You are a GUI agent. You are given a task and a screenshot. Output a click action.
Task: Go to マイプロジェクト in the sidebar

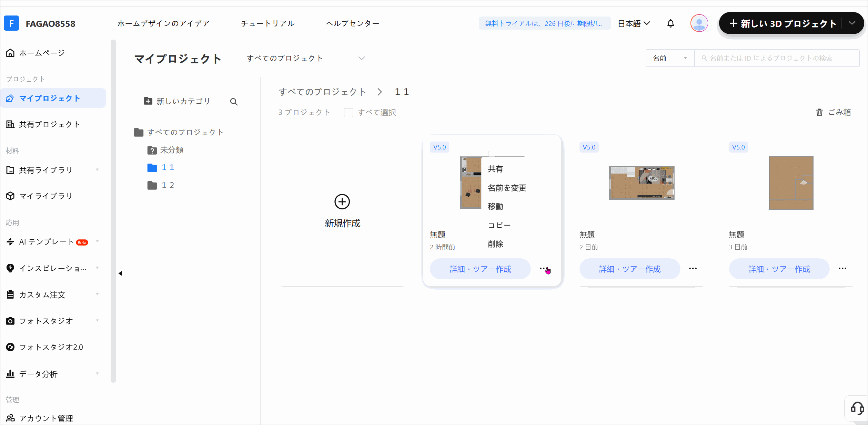pyautogui.click(x=53, y=98)
